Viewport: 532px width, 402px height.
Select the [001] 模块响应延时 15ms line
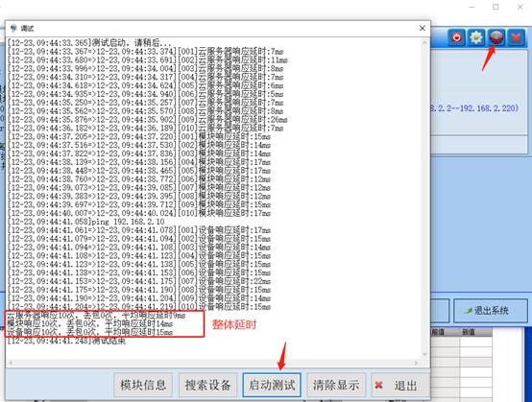139,136
